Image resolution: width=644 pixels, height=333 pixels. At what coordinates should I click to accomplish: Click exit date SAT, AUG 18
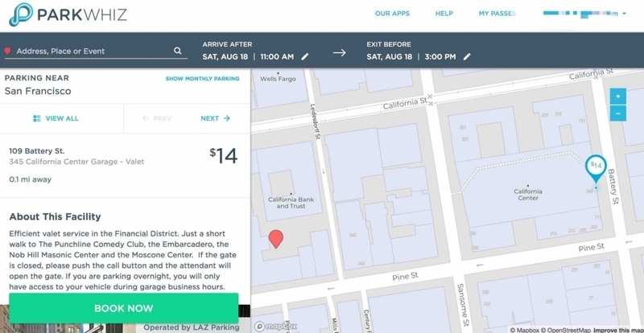pyautogui.click(x=390, y=56)
